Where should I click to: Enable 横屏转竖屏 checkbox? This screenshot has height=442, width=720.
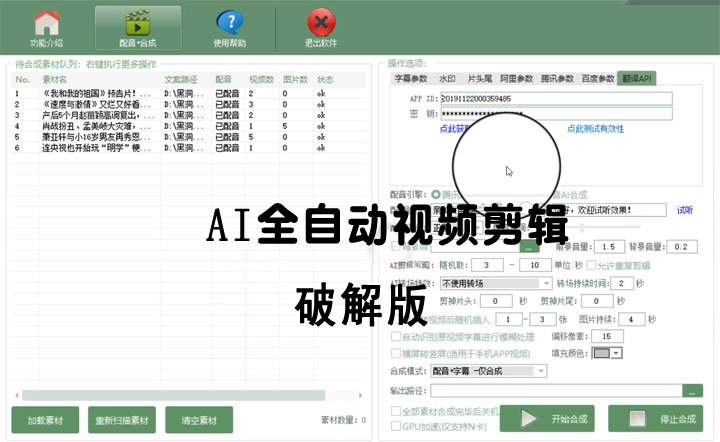tap(394, 352)
